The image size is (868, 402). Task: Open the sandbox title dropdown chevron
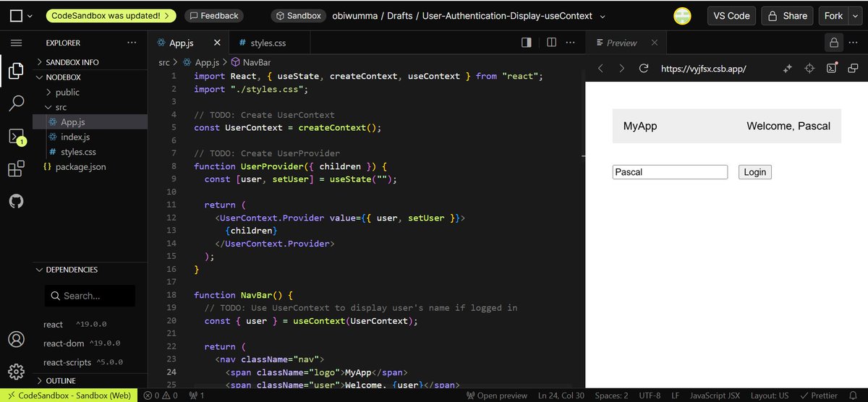click(x=603, y=15)
